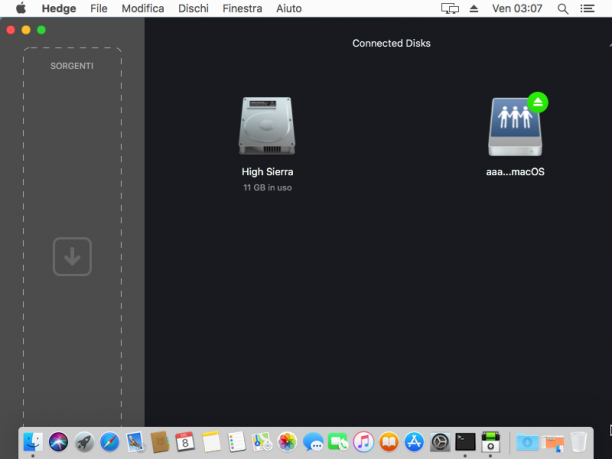Click the SORGENTI sources label
This screenshot has height=459, width=612.
(72, 66)
